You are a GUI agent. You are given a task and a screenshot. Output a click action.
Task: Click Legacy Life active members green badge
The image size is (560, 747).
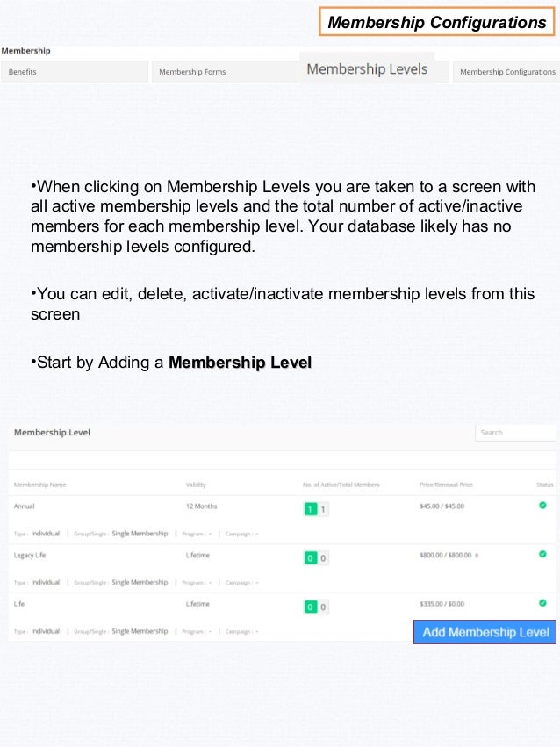pos(310,558)
